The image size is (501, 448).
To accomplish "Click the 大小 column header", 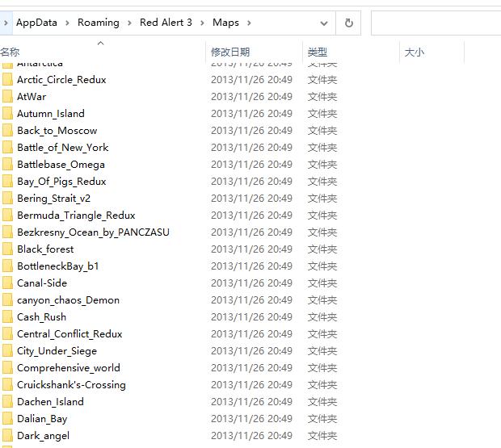I will point(414,52).
